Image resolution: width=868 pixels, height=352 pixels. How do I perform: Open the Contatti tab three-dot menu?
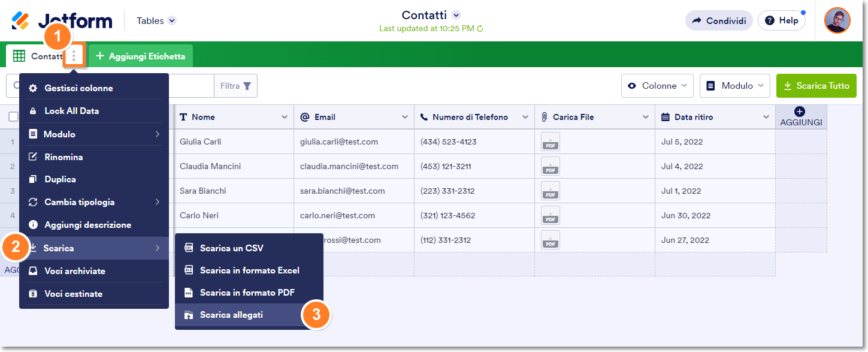click(x=74, y=56)
